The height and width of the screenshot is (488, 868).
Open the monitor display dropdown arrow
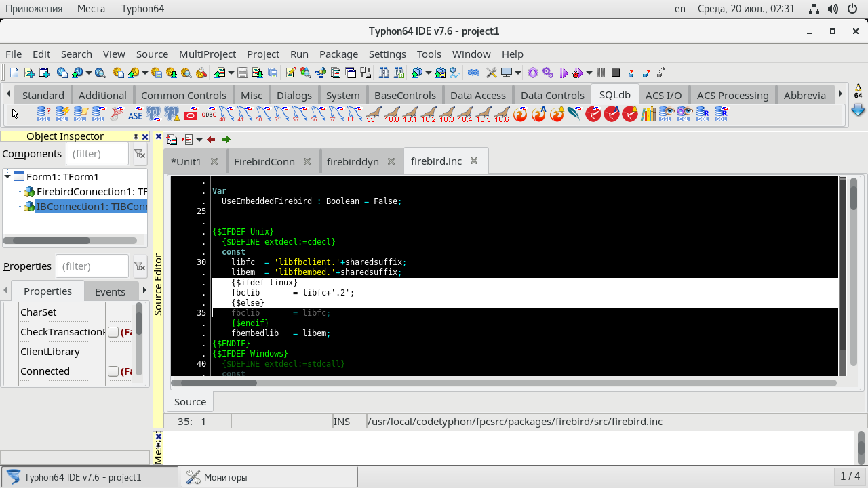(x=518, y=73)
